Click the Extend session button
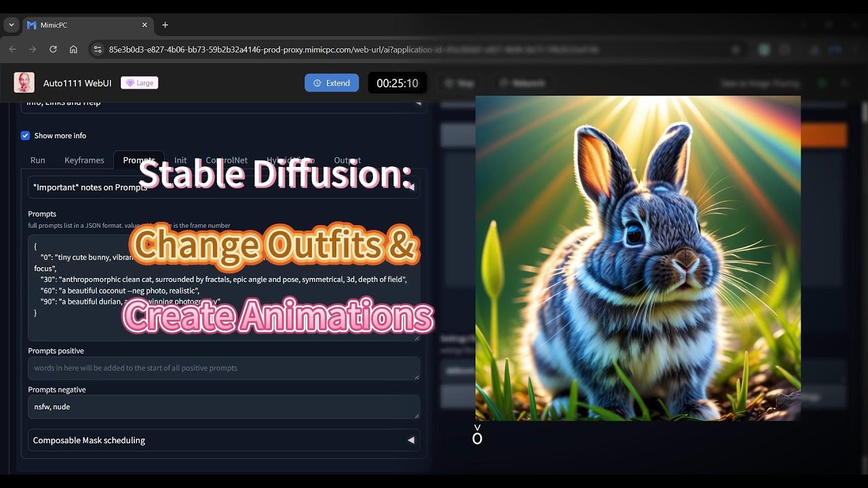 [x=332, y=83]
